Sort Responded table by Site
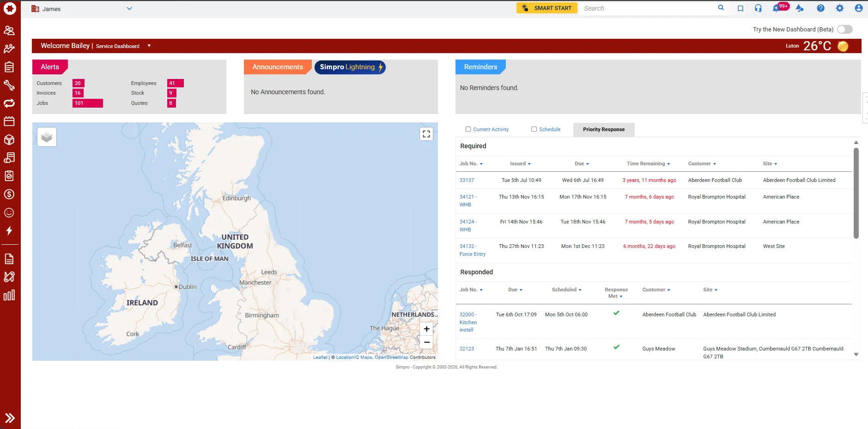This screenshot has width=868, height=429. [x=710, y=290]
